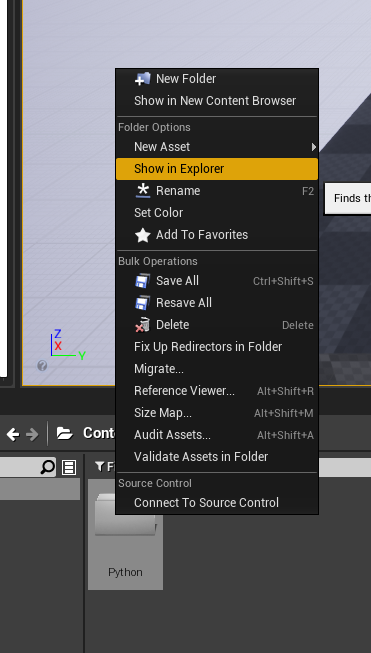Click the Content Browser back arrow

[x=13, y=434]
